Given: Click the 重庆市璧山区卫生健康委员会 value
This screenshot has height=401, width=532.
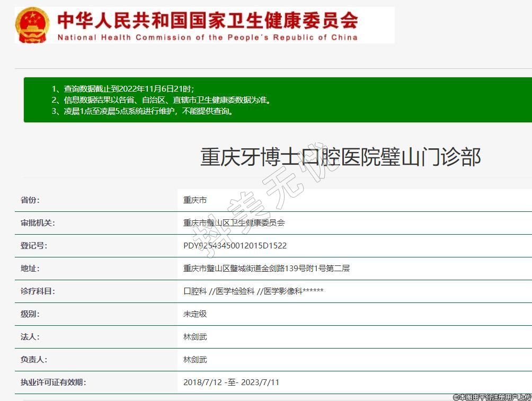Looking at the screenshot, I should [234, 223].
